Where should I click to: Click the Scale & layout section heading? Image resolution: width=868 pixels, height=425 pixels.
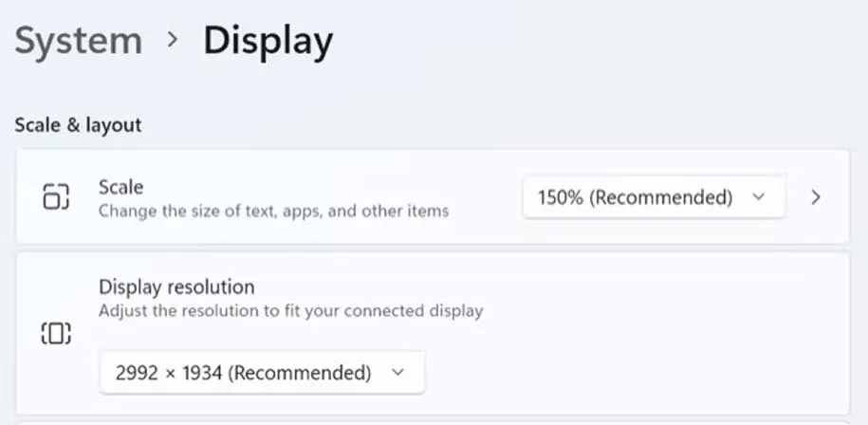(78, 124)
